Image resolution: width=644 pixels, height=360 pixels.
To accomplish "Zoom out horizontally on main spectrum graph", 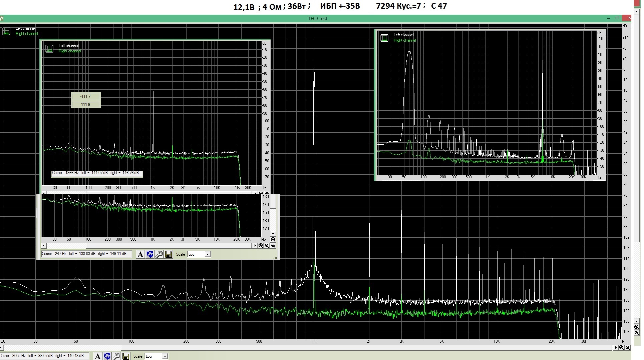I will click(x=628, y=347).
